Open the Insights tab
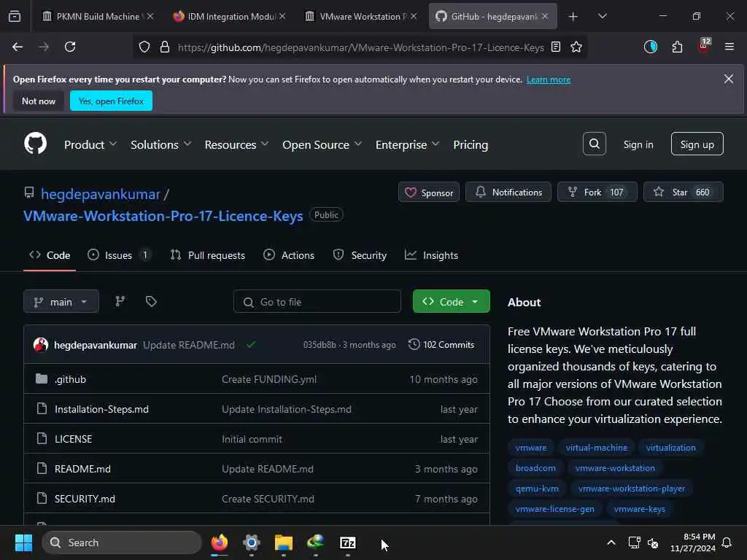The width and height of the screenshot is (747, 560). 431,255
